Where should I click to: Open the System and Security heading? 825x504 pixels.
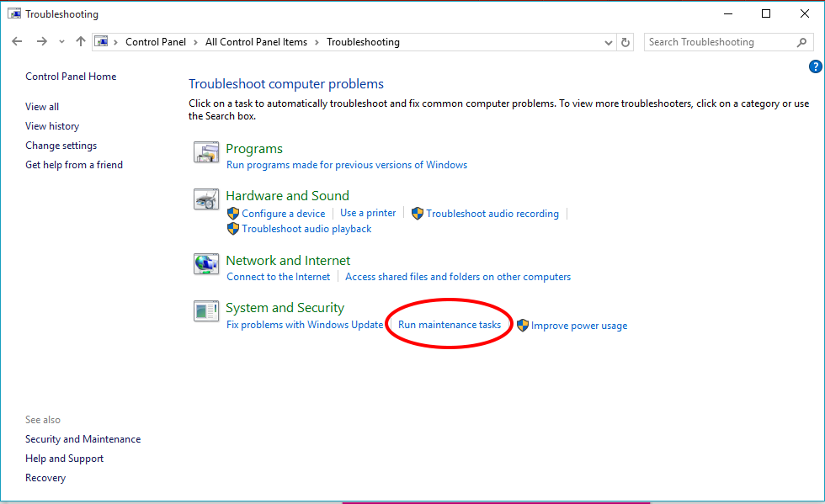[x=285, y=308]
